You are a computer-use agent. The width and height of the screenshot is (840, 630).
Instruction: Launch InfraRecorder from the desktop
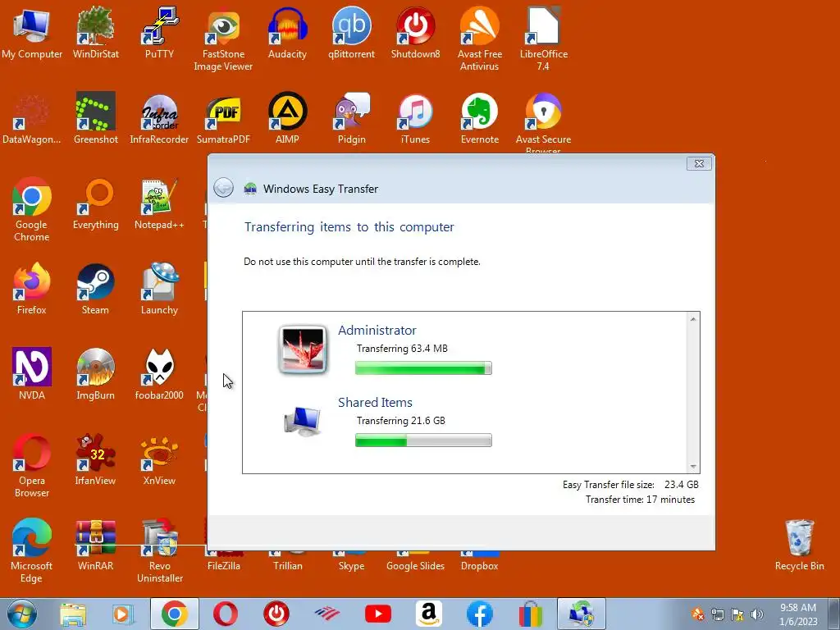[159, 118]
